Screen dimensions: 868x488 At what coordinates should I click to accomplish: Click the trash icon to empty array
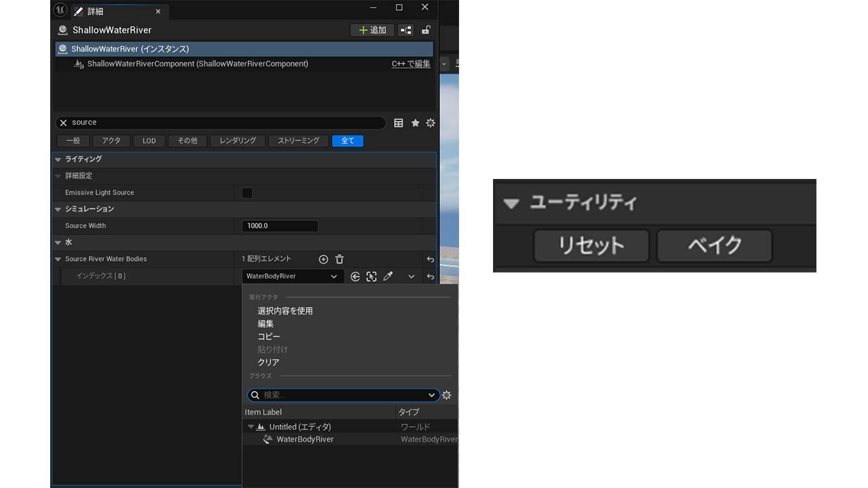340,260
